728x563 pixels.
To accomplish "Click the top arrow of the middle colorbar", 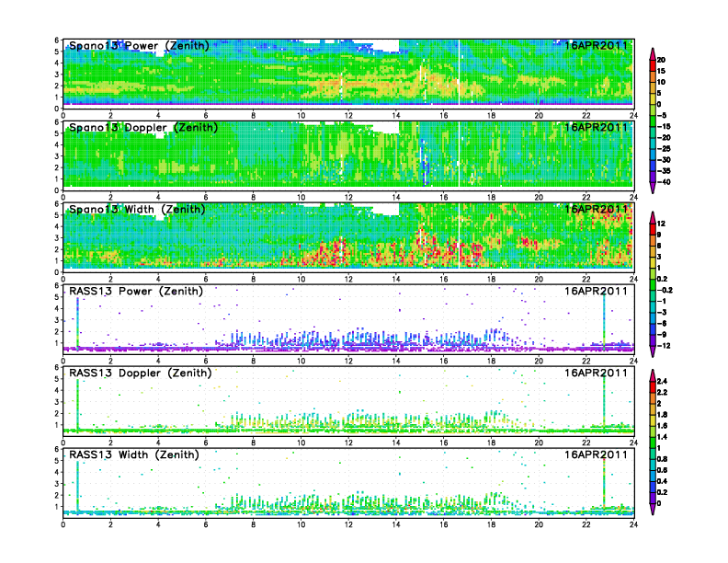I will [653, 217].
